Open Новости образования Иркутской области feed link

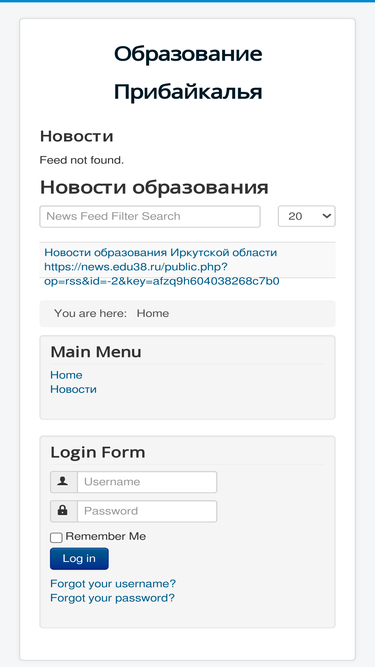click(161, 253)
